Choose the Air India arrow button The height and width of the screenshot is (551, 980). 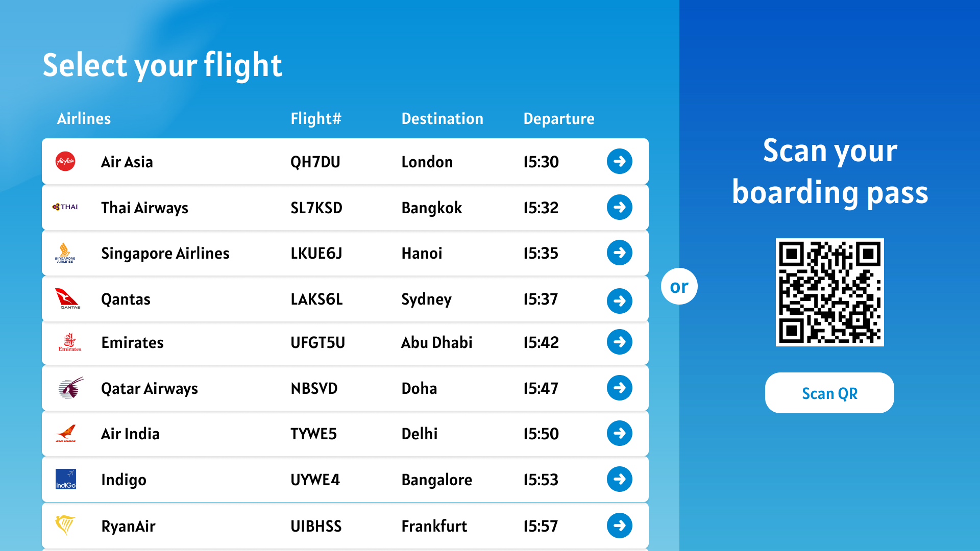click(x=620, y=433)
